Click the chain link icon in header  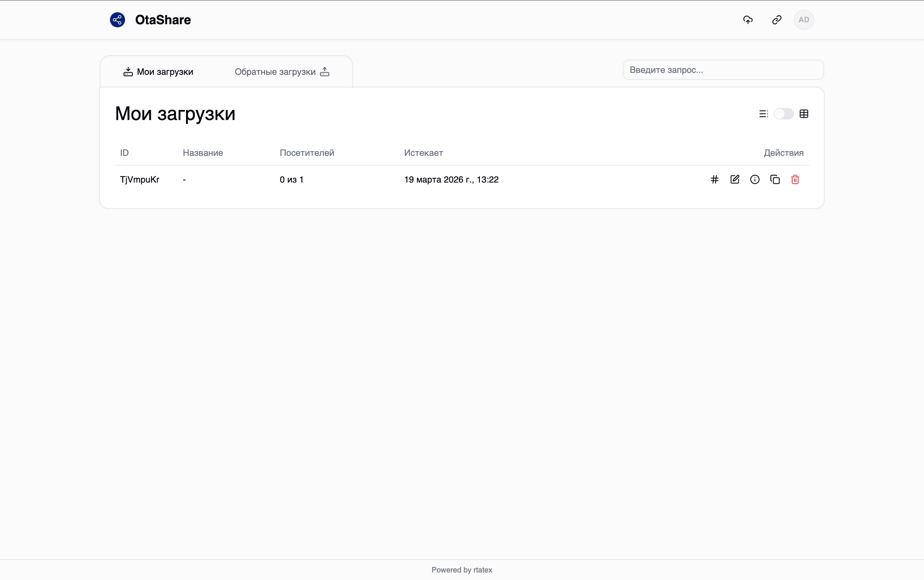(x=777, y=20)
